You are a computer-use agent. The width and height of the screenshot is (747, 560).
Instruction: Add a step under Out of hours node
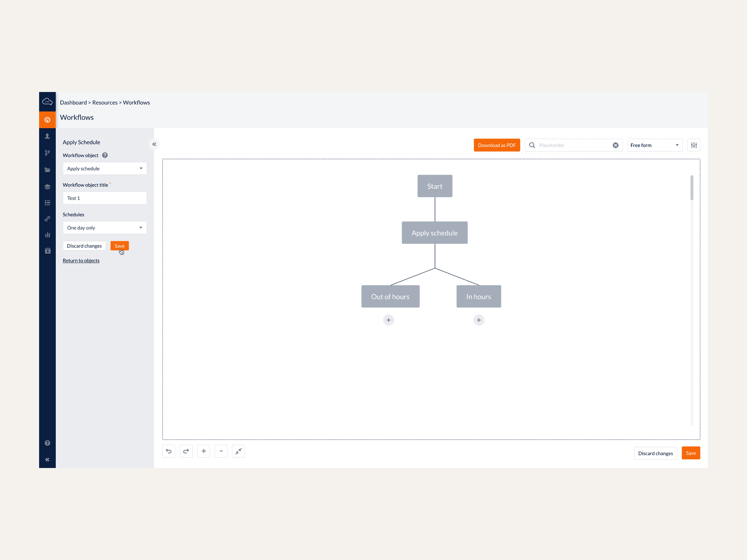(388, 320)
